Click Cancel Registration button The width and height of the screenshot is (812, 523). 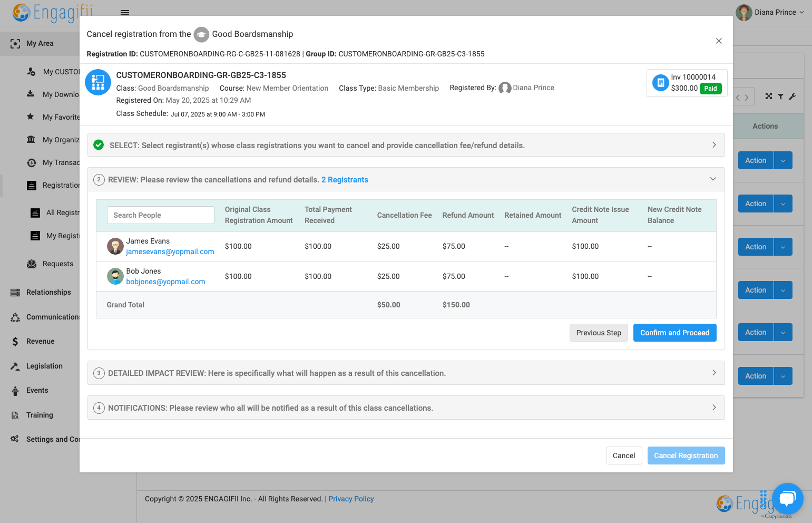click(x=686, y=456)
